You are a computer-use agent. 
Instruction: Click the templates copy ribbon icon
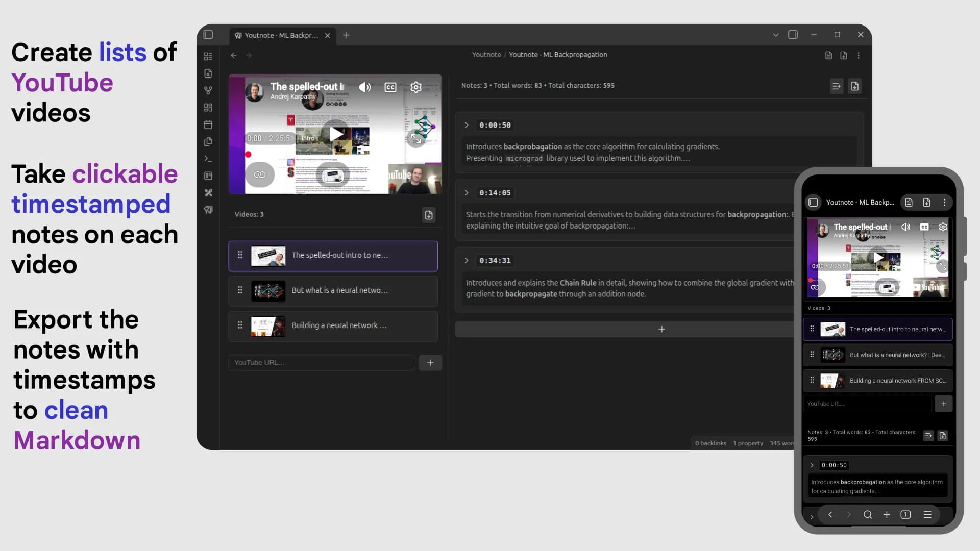coord(208,141)
